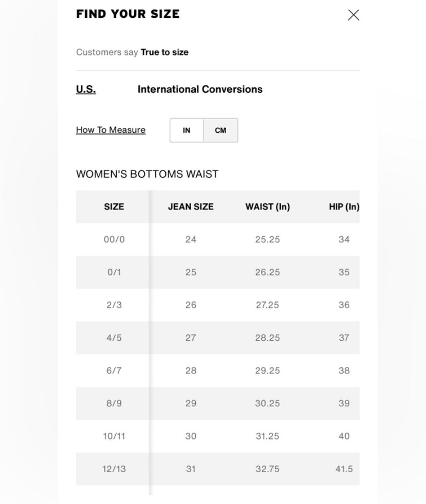This screenshot has width=426, height=504.
Task: Click the SIZE column header
Action: (x=114, y=207)
